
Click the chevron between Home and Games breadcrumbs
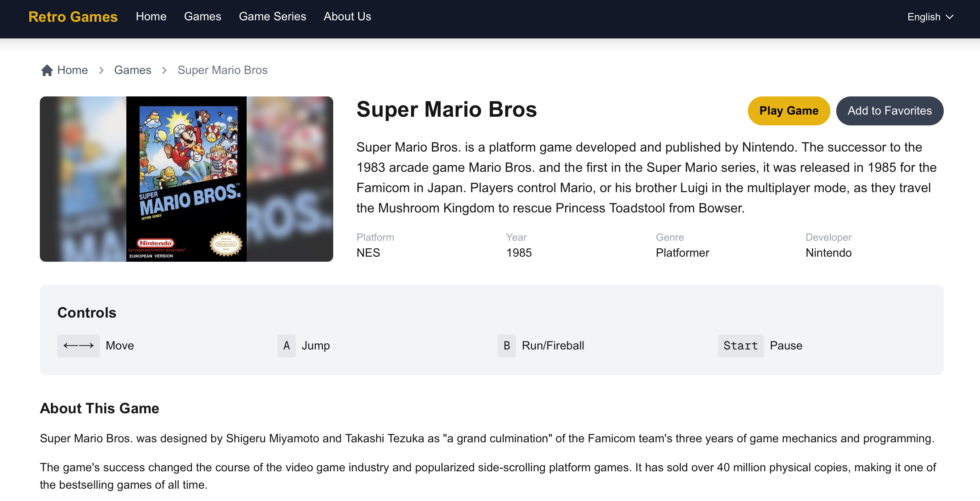pyautogui.click(x=101, y=70)
